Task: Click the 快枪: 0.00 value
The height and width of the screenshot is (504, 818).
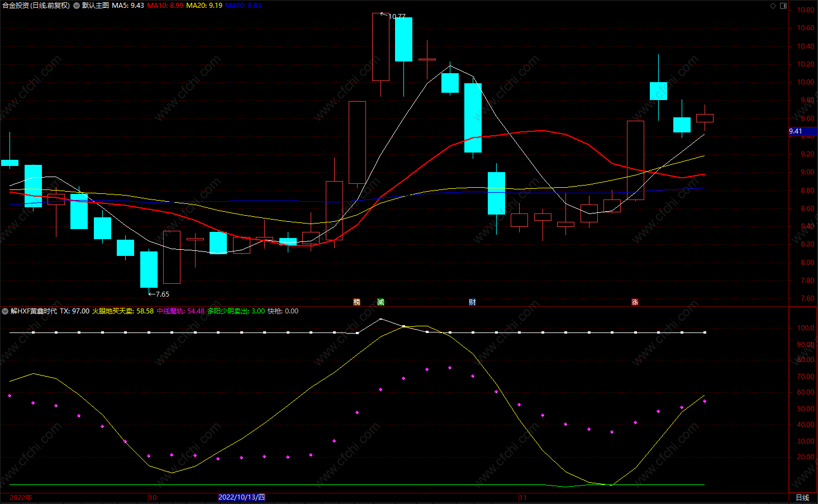Action: click(x=283, y=311)
